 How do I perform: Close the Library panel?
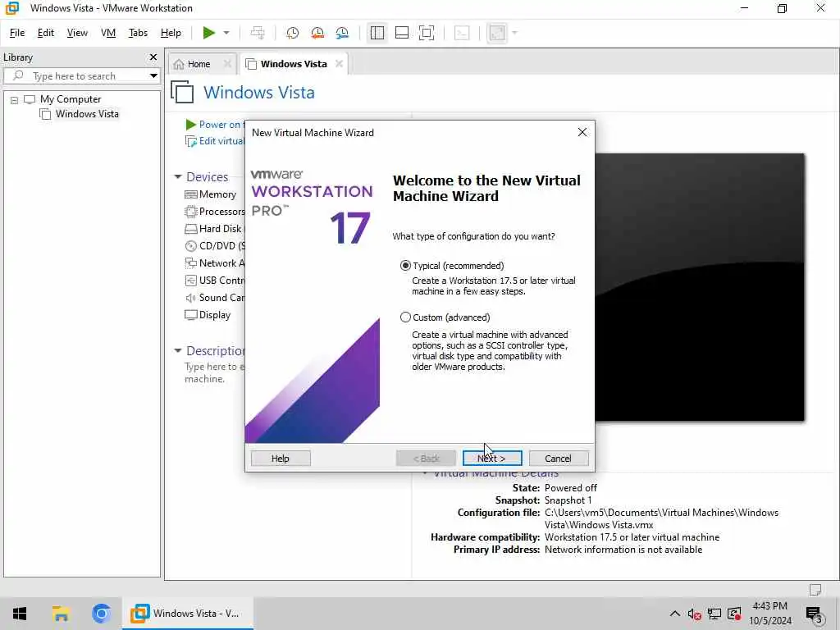[153, 57]
